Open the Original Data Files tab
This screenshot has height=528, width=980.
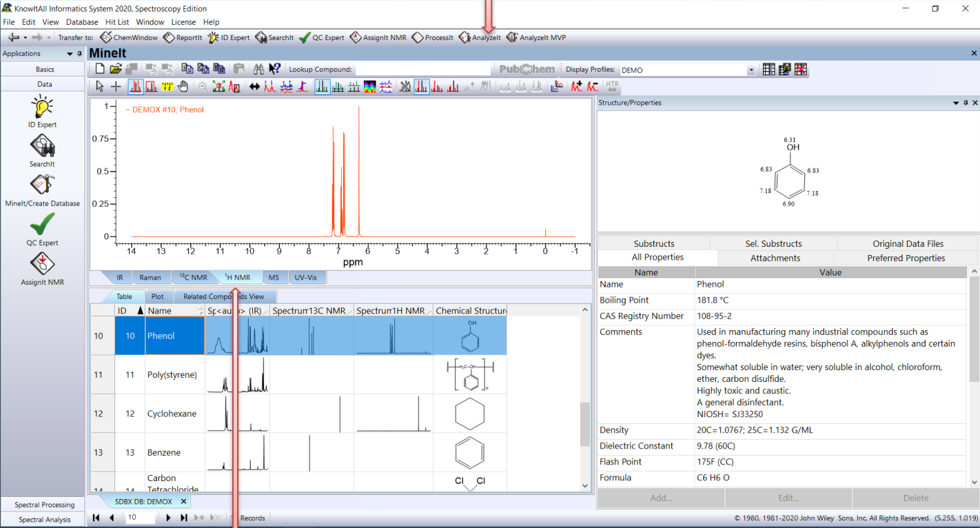[x=908, y=243]
